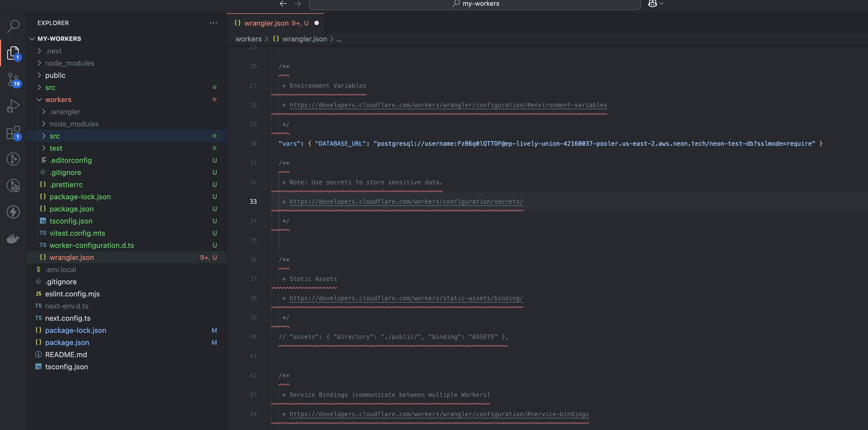Open next-env.d.ts file
Viewport: 868px width, 430px height.
coord(126,306)
